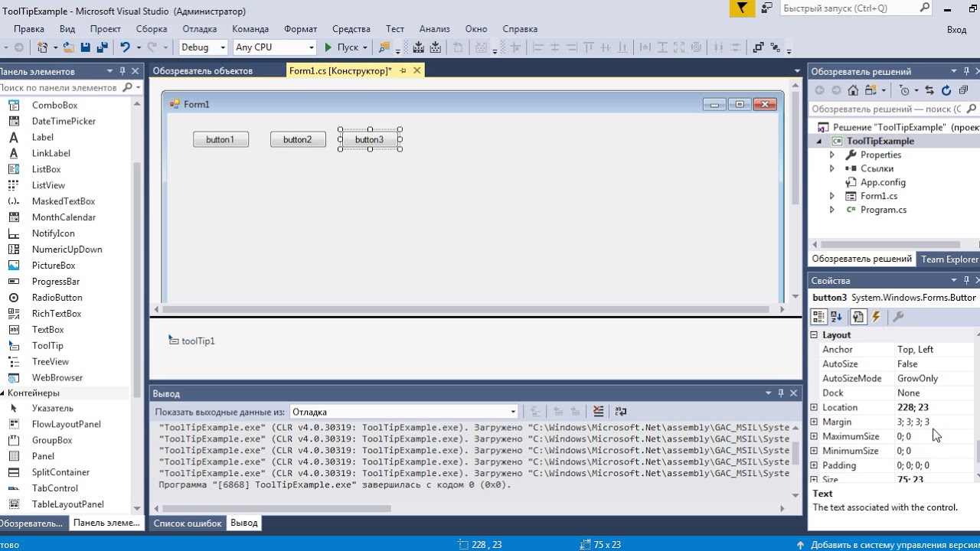Toggle word wrap in output window
980x551 pixels.
pyautogui.click(x=621, y=412)
